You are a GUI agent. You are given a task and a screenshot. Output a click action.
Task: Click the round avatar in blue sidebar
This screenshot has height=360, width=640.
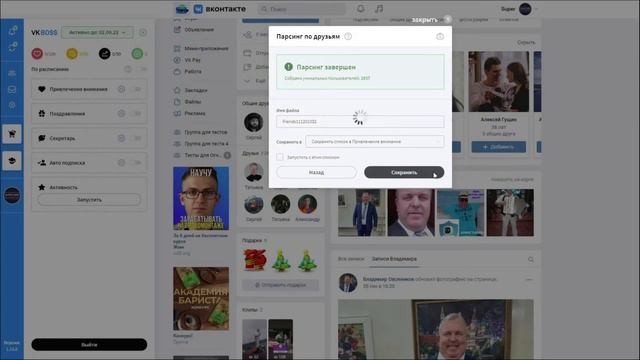tap(12, 196)
